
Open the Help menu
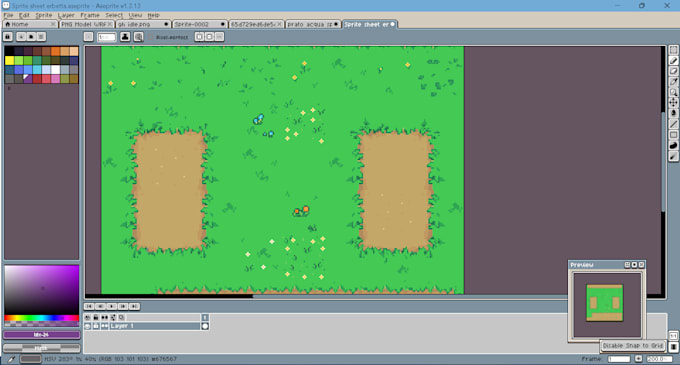click(x=154, y=15)
